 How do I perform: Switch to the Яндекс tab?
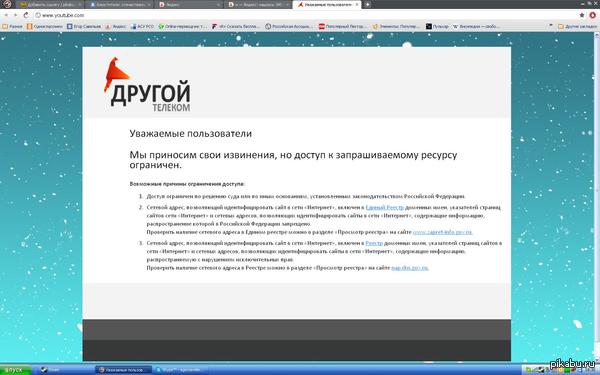pyautogui.click(x=189, y=5)
